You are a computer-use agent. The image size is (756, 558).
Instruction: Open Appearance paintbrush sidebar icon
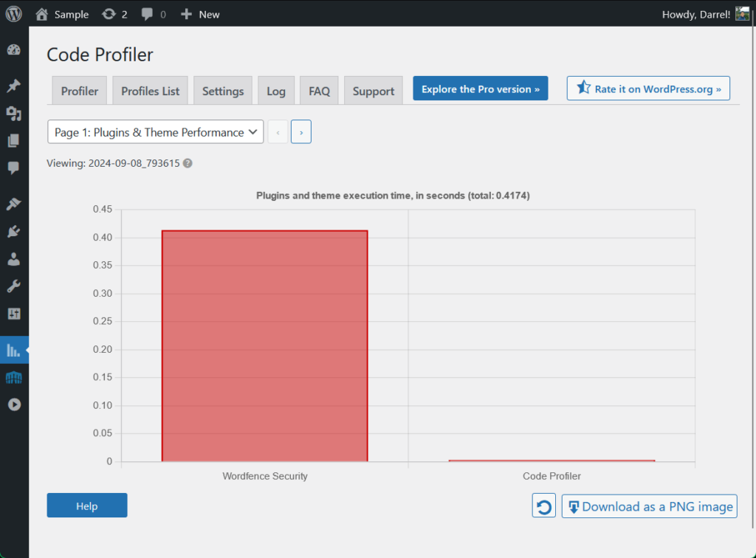click(14, 204)
